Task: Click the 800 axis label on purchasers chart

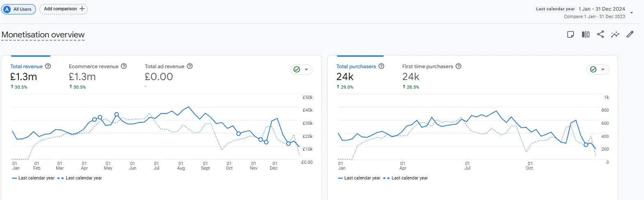Action: click(x=605, y=110)
